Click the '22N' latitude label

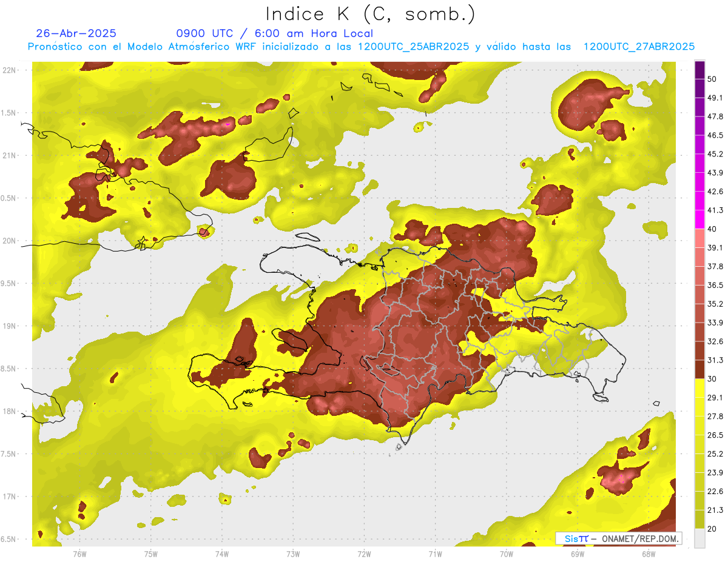[x=10, y=70]
